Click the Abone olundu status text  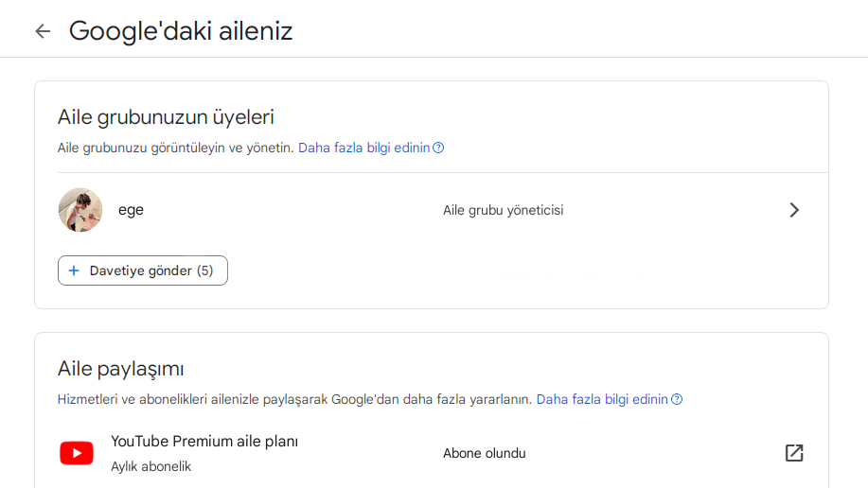(484, 453)
